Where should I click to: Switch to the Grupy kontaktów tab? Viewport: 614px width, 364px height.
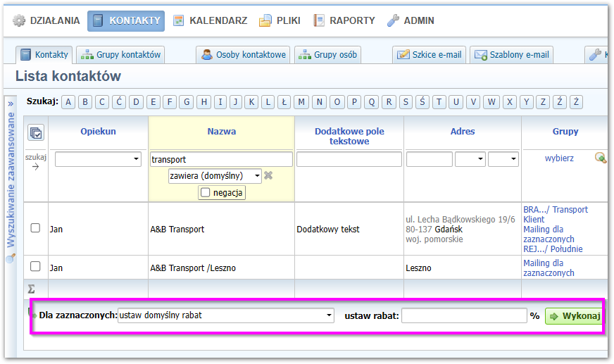click(120, 54)
